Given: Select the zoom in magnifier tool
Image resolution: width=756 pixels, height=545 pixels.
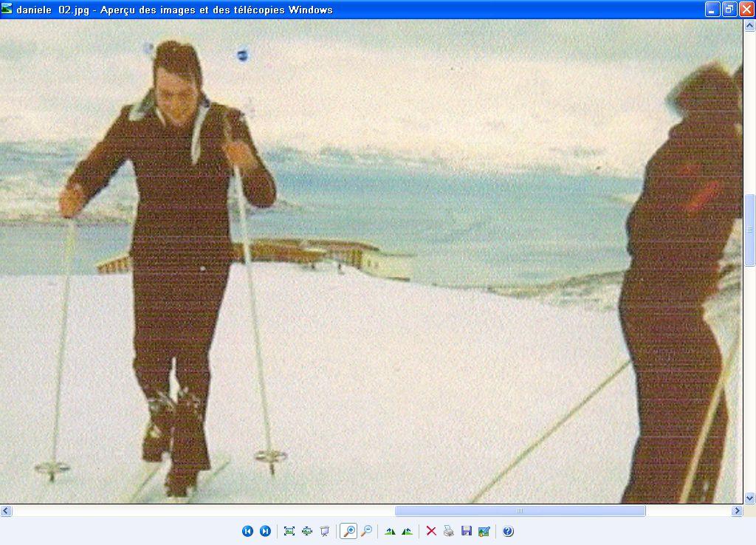Looking at the screenshot, I should pyautogui.click(x=348, y=531).
